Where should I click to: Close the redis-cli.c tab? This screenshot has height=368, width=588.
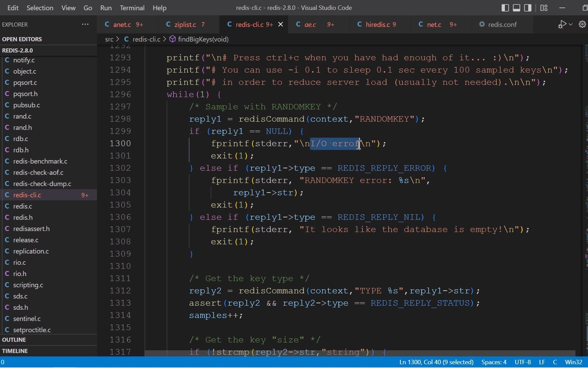[x=280, y=24]
